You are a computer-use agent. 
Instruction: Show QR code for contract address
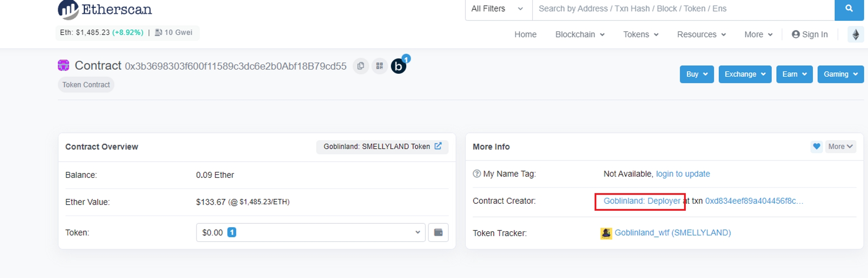point(379,66)
